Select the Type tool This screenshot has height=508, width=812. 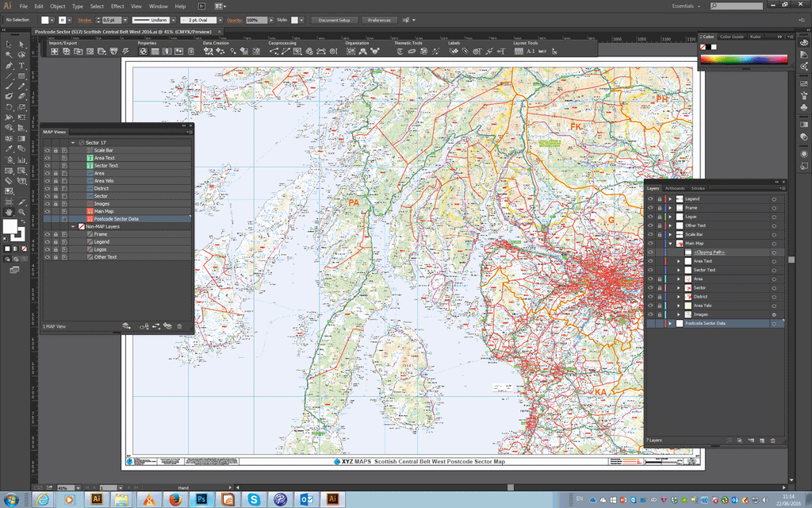click(x=21, y=66)
